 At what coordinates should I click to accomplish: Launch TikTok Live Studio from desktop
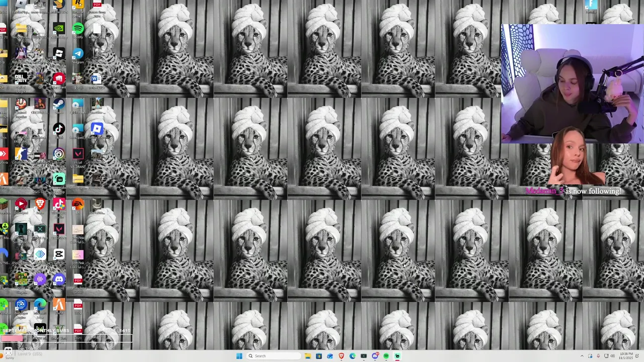(x=59, y=204)
